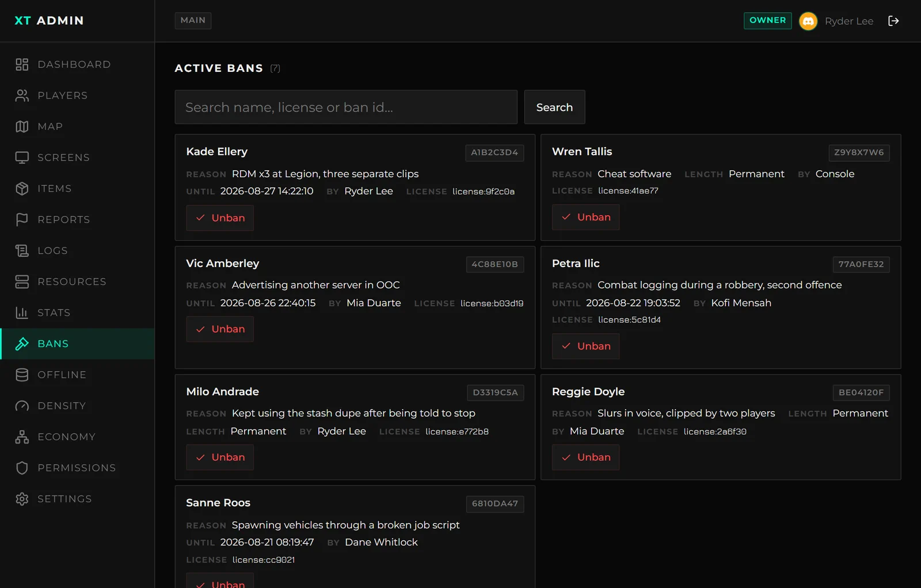Unban Reggie Doyle

[x=585, y=457]
